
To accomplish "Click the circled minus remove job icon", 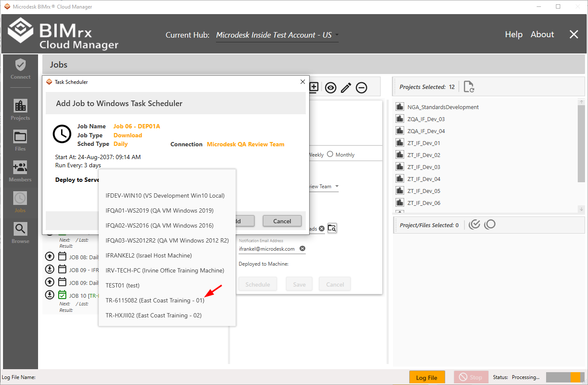I will [x=361, y=88].
